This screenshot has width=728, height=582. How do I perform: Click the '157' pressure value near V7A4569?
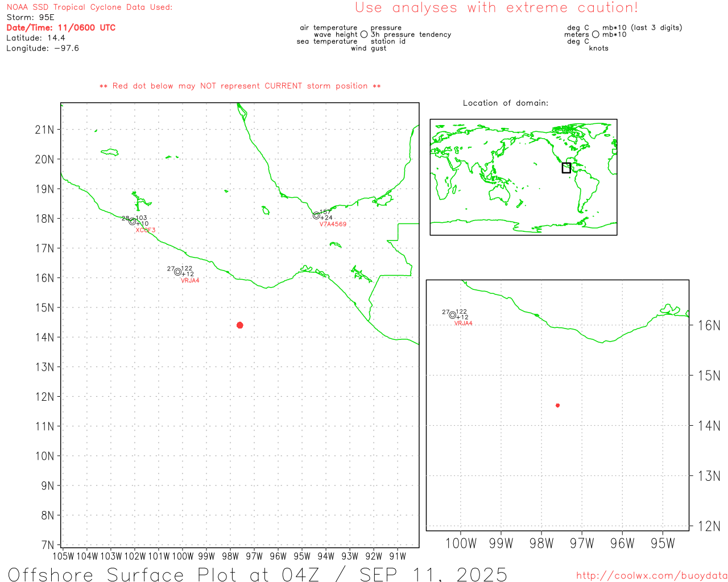click(325, 212)
